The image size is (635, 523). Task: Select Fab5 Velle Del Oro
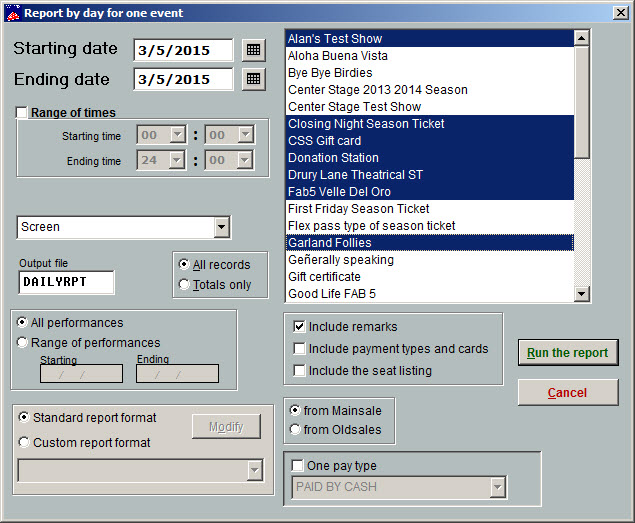430,192
